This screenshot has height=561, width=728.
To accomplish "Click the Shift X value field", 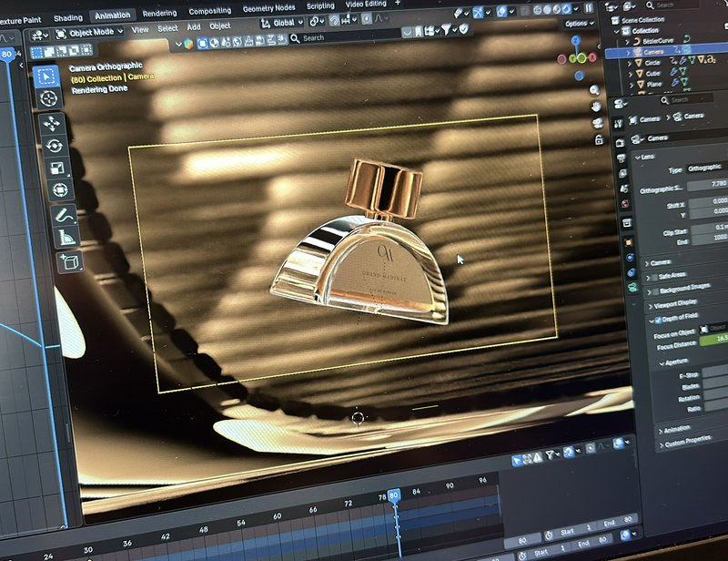I will [x=709, y=201].
